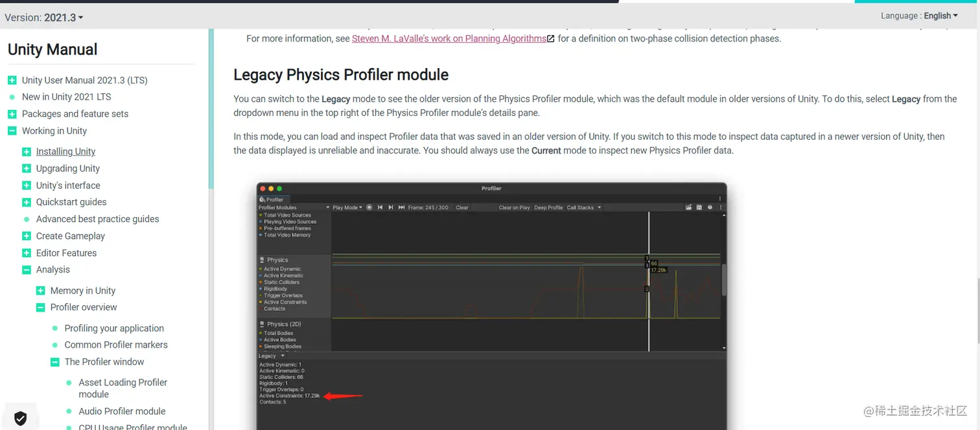
Task: Open Audio Profiler module page
Action: click(122, 411)
